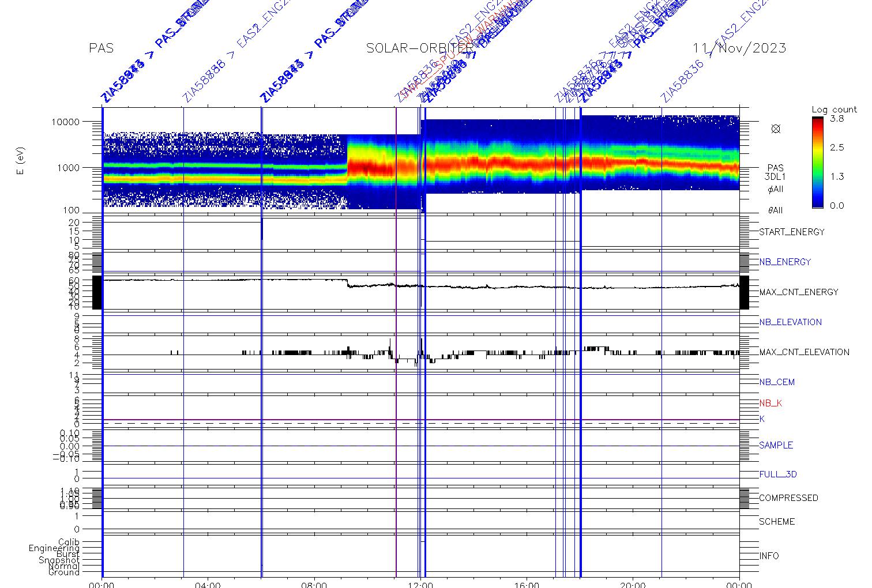Click the Ground mode label
872x588 pixels.
64,572
